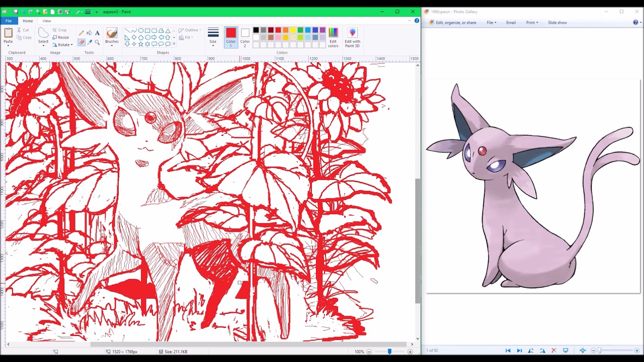
Task: Click Slide show in Photo Gallery toolbar
Action: pyautogui.click(x=557, y=22)
